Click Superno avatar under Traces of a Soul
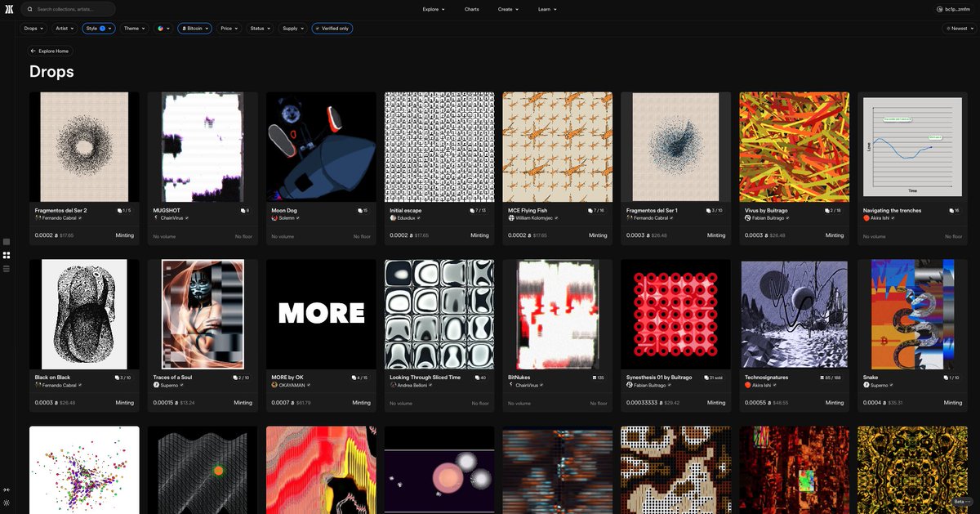Image resolution: width=980 pixels, height=514 pixels. click(x=156, y=385)
